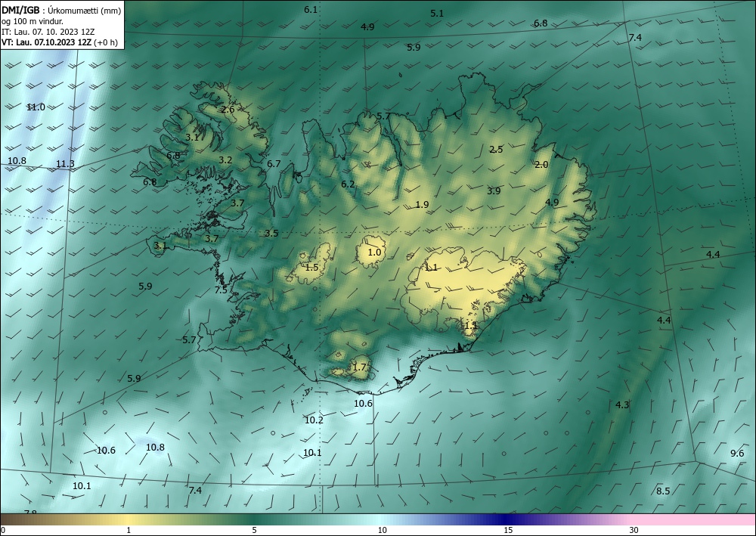Click the 3.5 value label
The height and width of the screenshot is (536, 756).
pyautogui.click(x=271, y=234)
